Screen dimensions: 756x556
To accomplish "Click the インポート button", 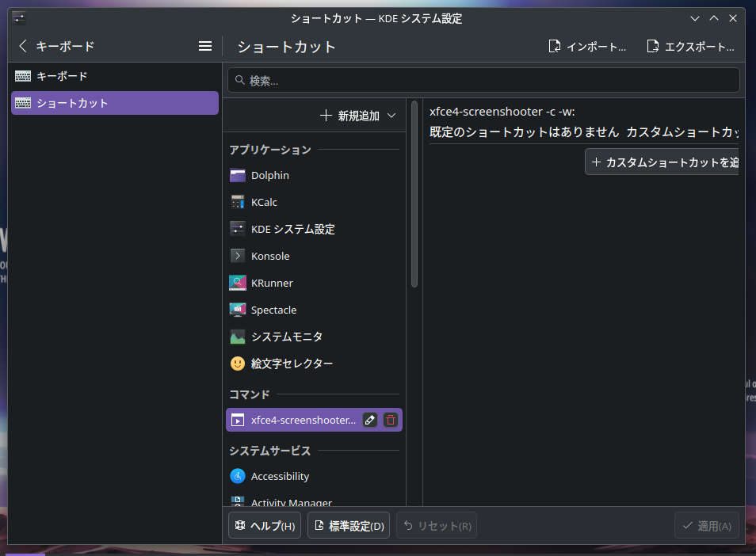I will (587, 47).
